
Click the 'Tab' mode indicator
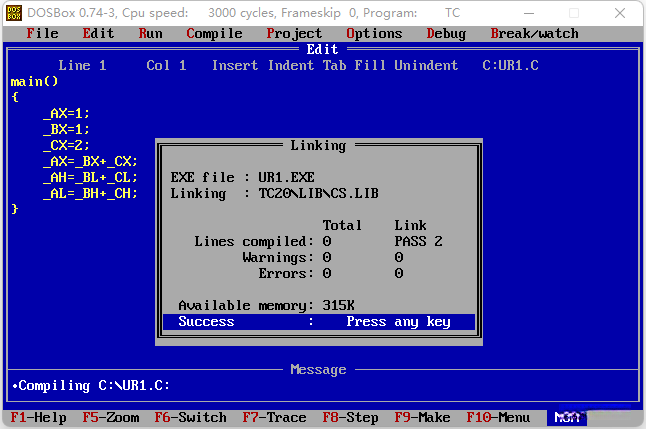click(335, 66)
